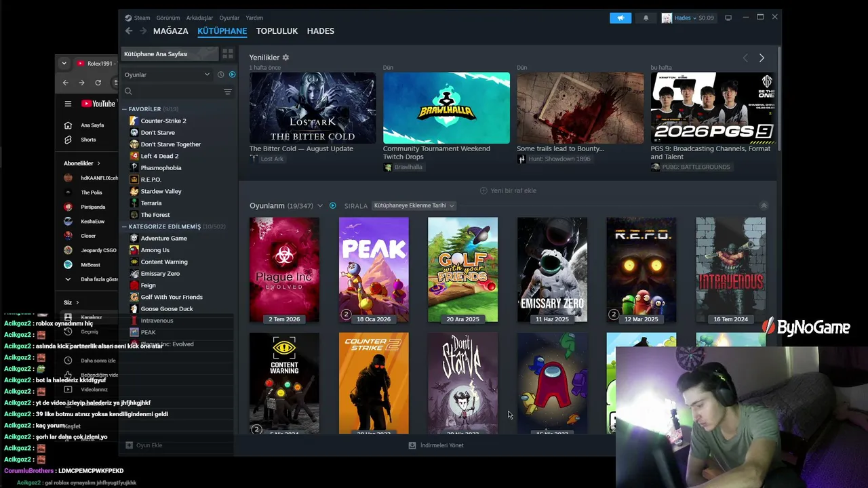
Task: Open the Görünüm menu
Action: [168, 18]
